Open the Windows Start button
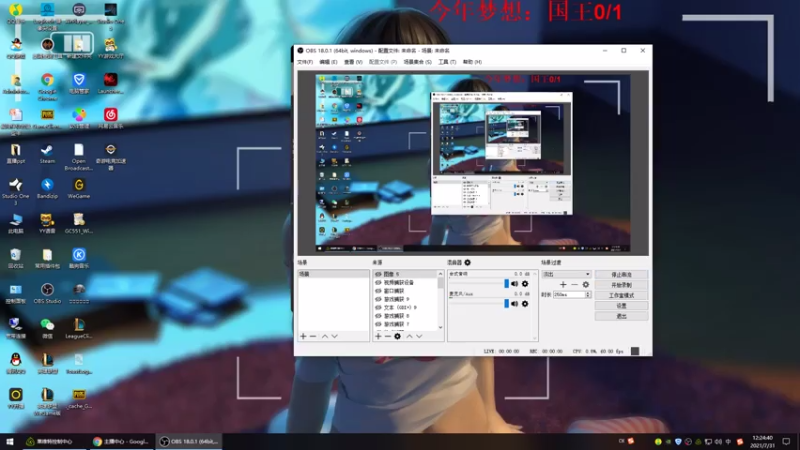The image size is (800, 450). click(10, 441)
